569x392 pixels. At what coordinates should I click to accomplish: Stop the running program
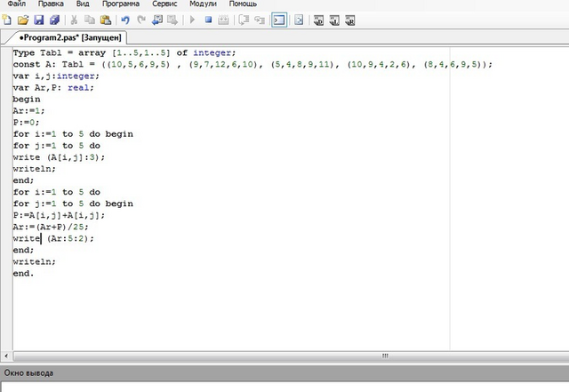(208, 20)
